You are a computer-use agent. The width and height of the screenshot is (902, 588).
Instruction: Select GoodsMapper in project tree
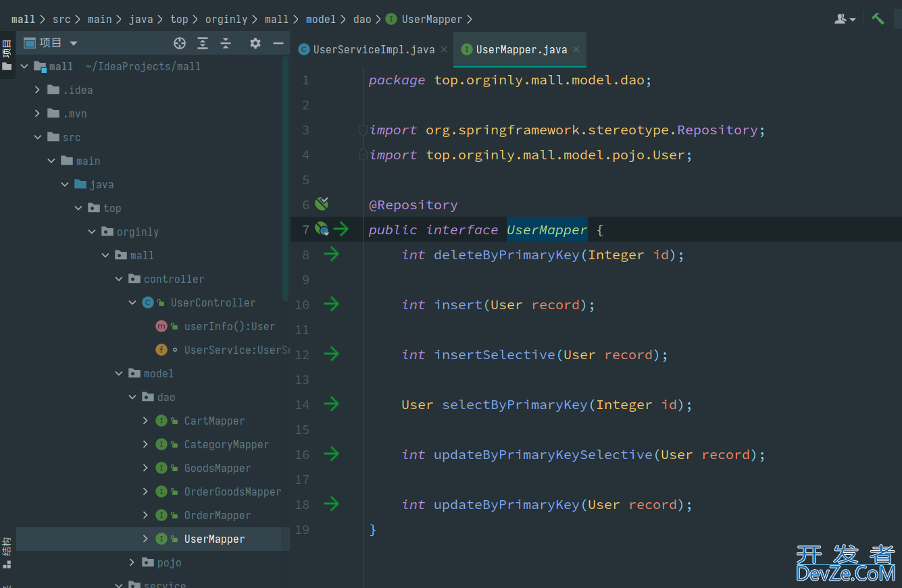[218, 468]
